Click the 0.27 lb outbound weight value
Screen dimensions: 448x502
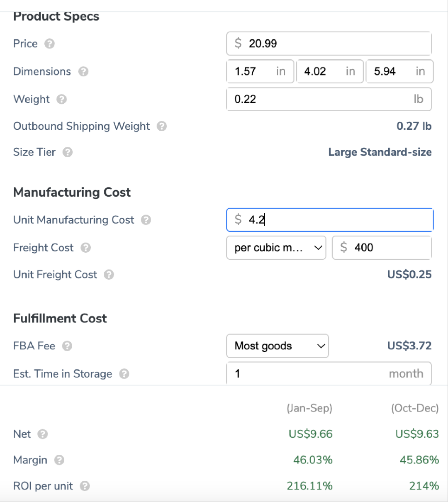pyautogui.click(x=414, y=126)
